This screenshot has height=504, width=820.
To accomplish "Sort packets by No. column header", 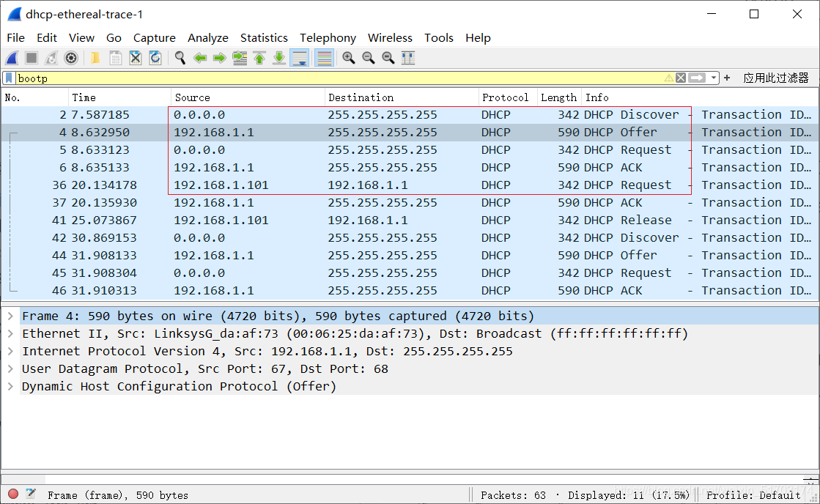I will [34, 97].
